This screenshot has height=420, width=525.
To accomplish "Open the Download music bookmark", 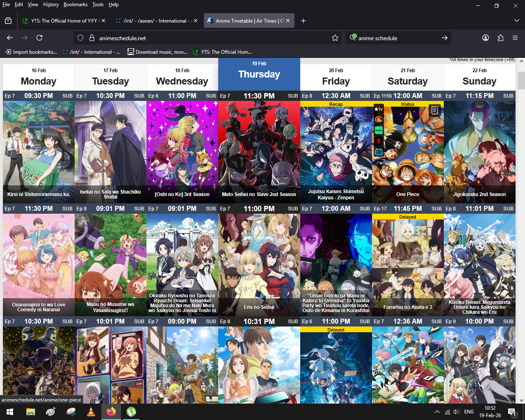I will [x=157, y=52].
